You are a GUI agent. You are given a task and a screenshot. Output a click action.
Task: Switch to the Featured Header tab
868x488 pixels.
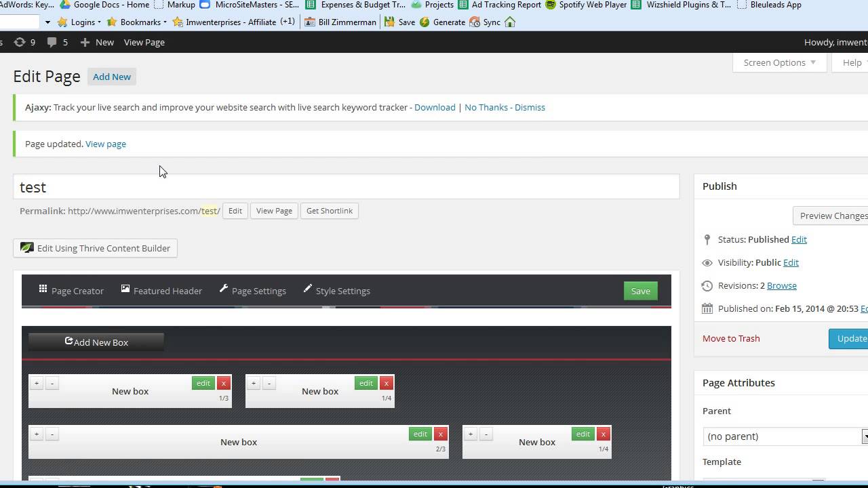click(x=161, y=290)
